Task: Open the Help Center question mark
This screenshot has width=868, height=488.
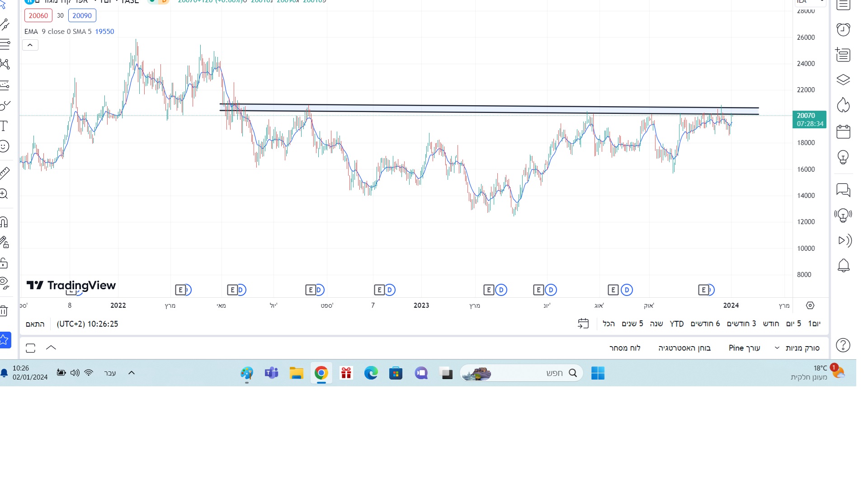Action: tap(843, 346)
